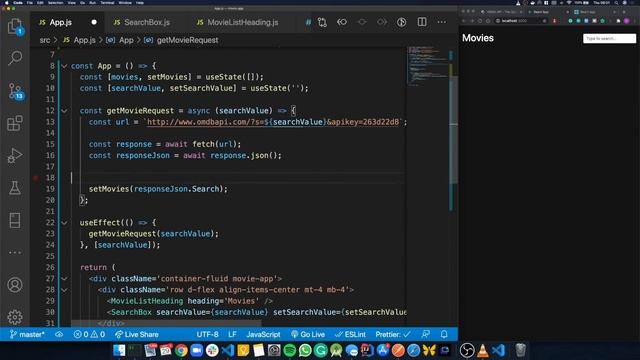
Task: Open VLC cone icon in the dock
Action: click(482, 350)
